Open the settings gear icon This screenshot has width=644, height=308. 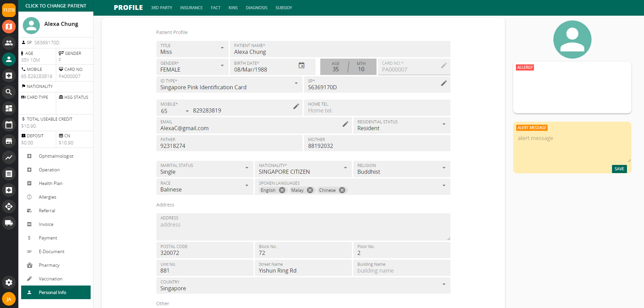tap(9, 282)
